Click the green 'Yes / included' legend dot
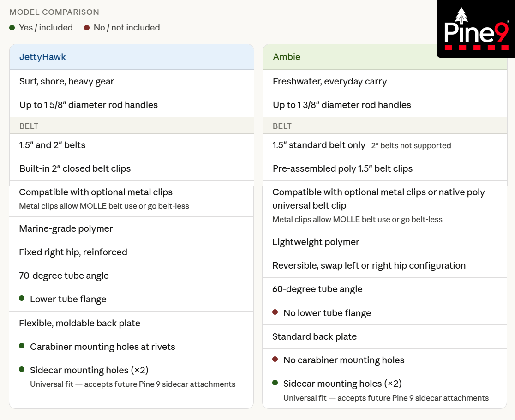The image size is (515, 420). coord(12,28)
